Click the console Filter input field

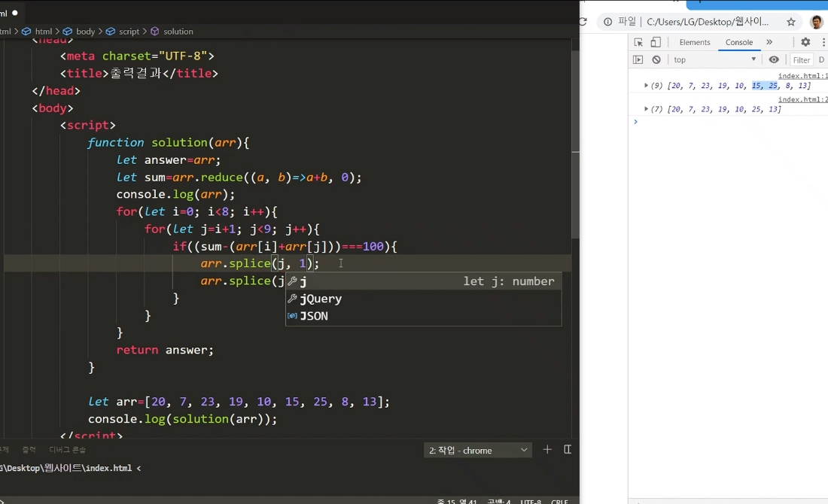pyautogui.click(x=802, y=60)
